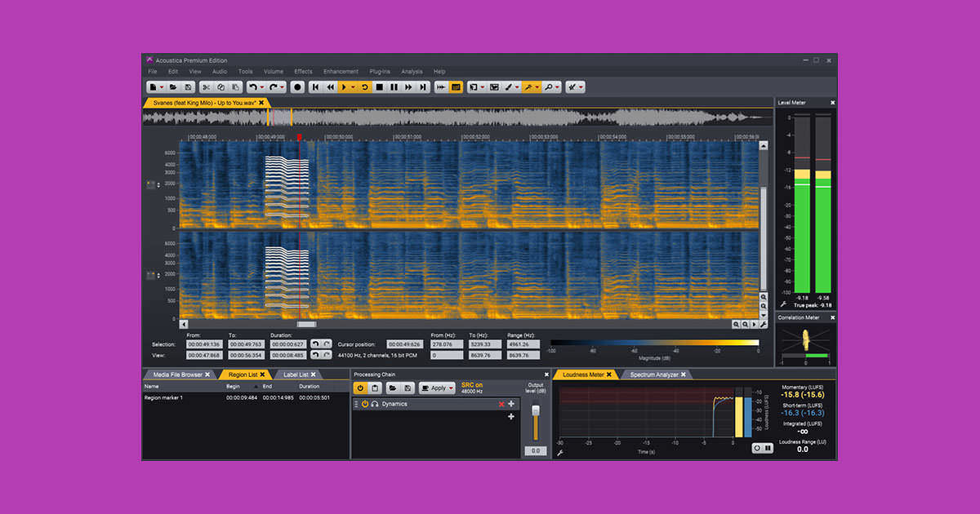Open the redo history dropdown arrow

click(x=282, y=86)
